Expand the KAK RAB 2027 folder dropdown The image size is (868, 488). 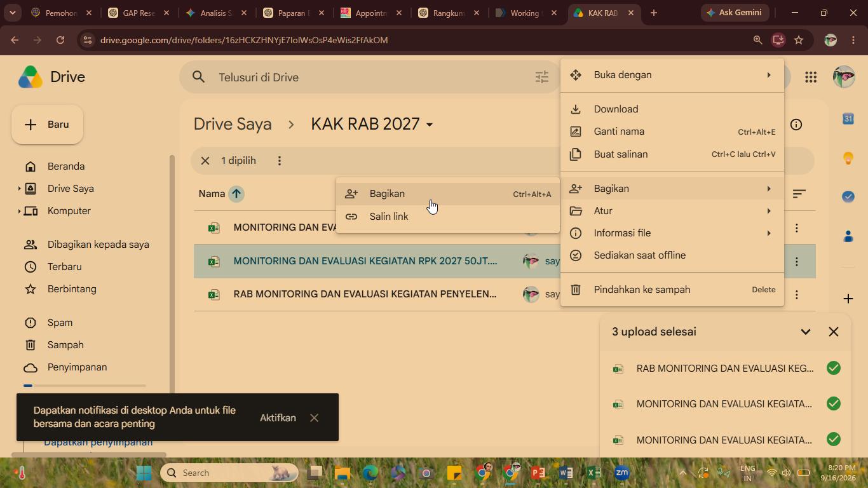pyautogui.click(x=430, y=125)
